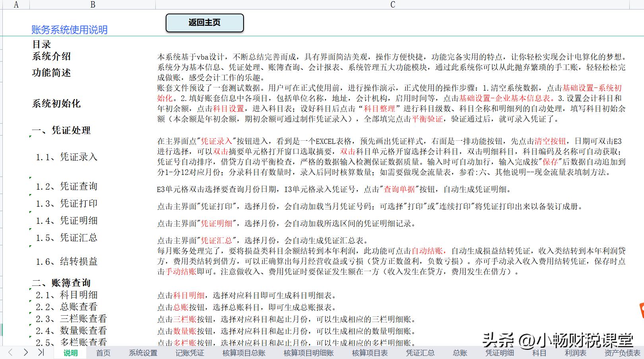Viewport: 644px width, 359px height.
Task: Open the 核算项目总账 sheet tab
Action: click(x=244, y=353)
